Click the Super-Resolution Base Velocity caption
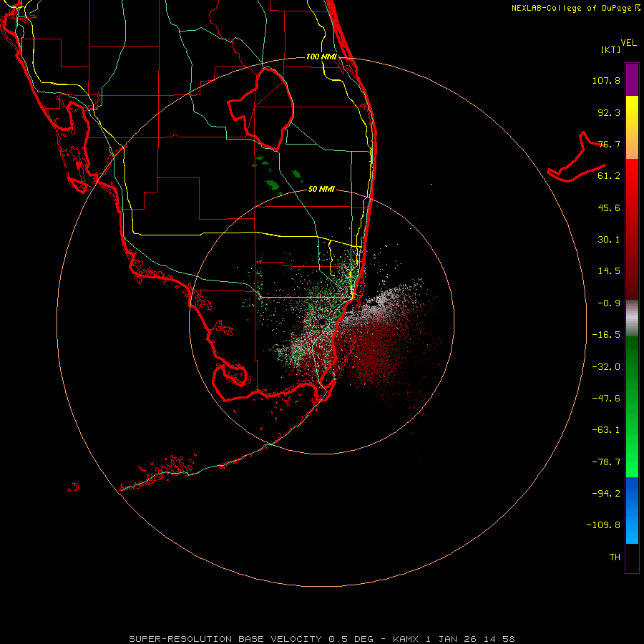 321,639
